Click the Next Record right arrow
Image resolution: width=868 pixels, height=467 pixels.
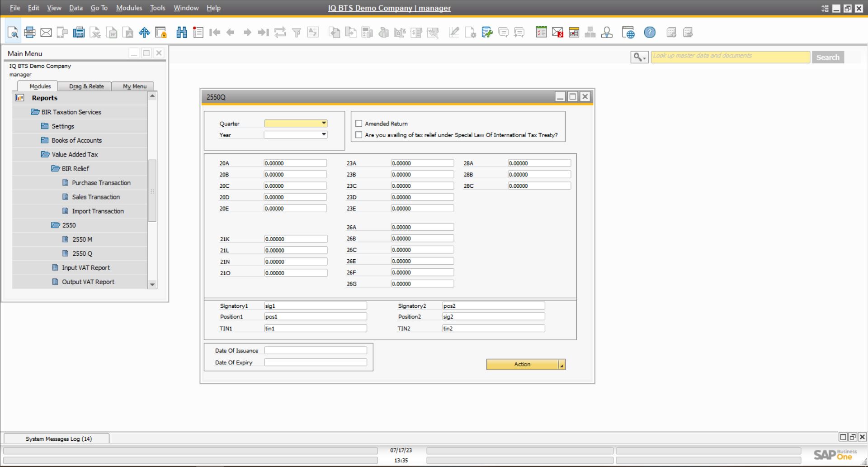247,33
